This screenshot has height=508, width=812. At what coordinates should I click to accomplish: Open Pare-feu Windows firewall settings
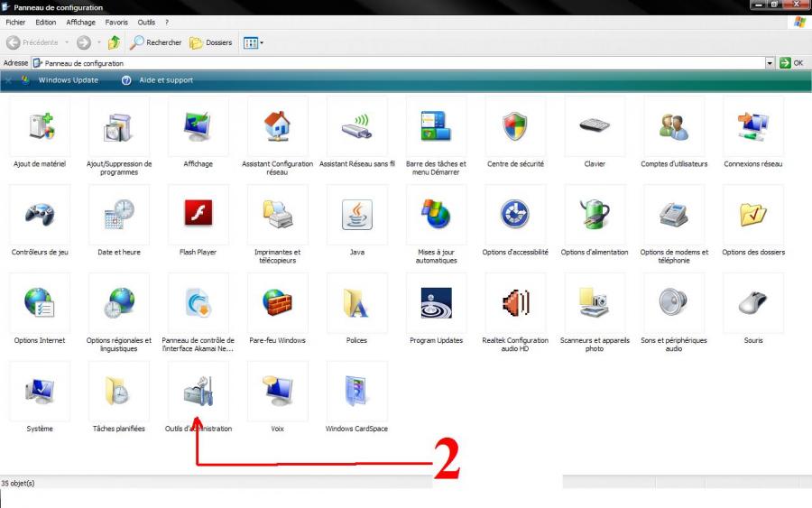277,303
